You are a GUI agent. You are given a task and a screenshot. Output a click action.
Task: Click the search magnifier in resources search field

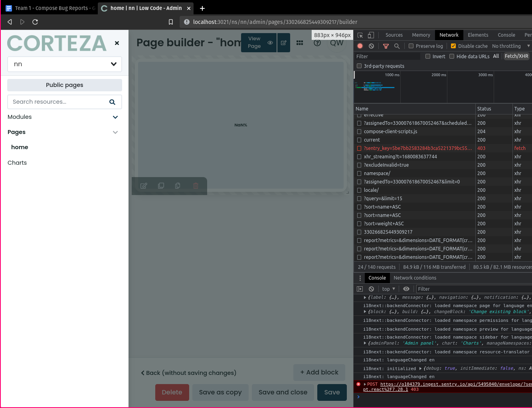point(112,102)
